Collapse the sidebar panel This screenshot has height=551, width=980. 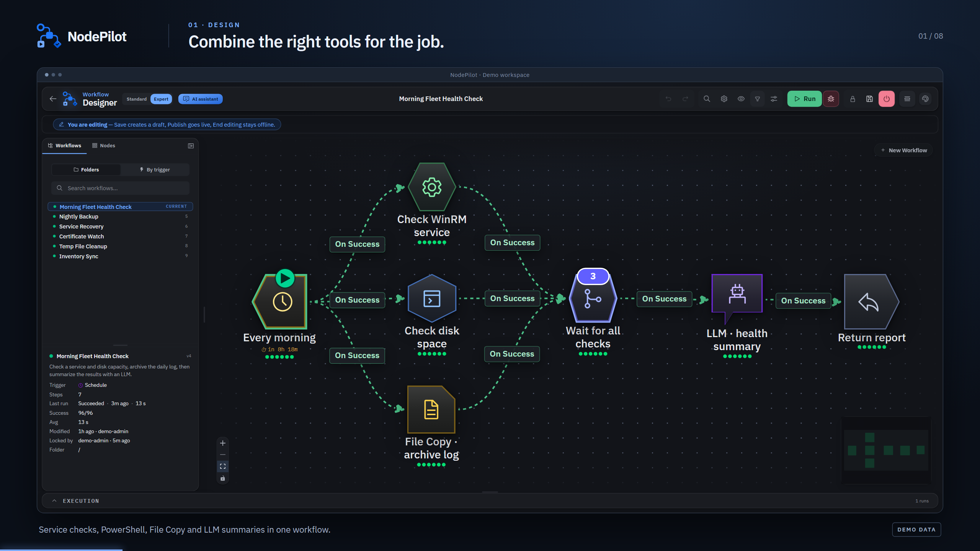(x=191, y=146)
